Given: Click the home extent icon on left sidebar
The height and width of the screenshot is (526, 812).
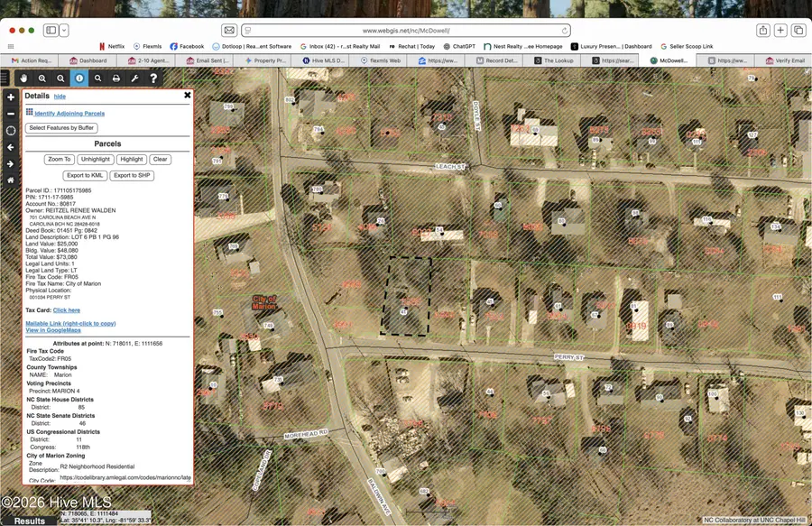Looking at the screenshot, I should [x=9, y=180].
